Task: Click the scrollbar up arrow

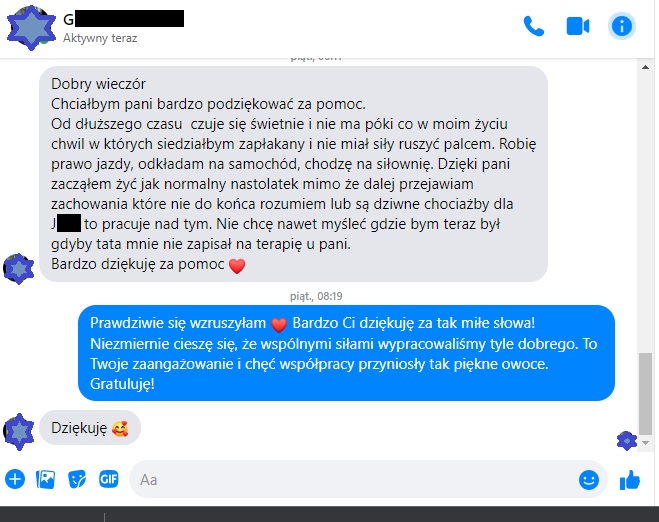Action: click(646, 67)
